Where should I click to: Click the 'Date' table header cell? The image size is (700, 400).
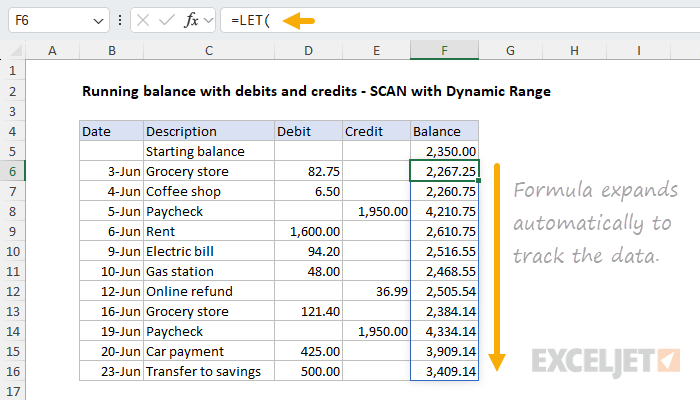pyautogui.click(x=112, y=131)
